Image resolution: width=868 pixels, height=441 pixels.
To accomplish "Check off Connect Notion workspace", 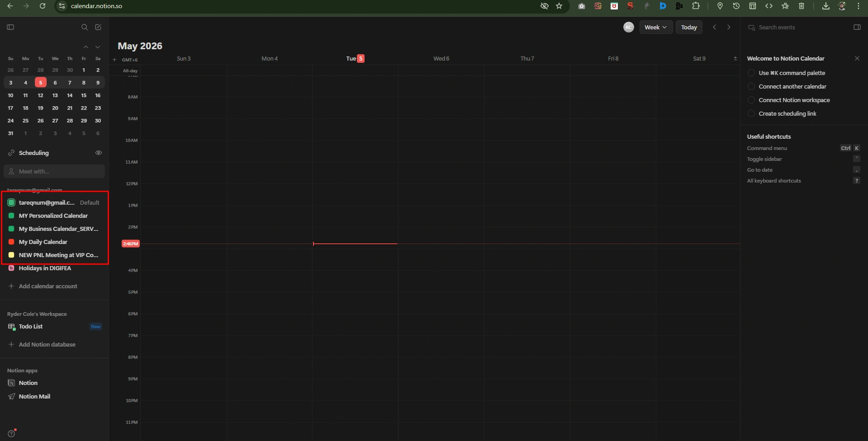I will point(751,100).
